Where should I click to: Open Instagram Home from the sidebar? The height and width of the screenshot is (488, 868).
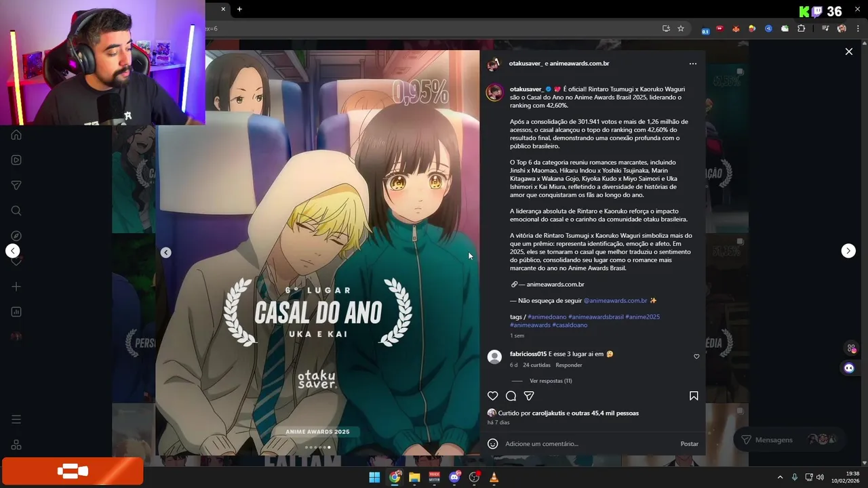point(16,135)
